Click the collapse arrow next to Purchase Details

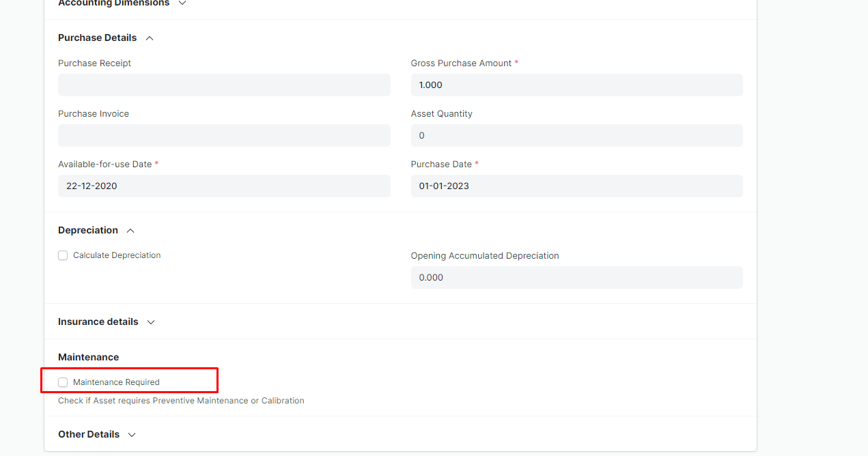150,38
